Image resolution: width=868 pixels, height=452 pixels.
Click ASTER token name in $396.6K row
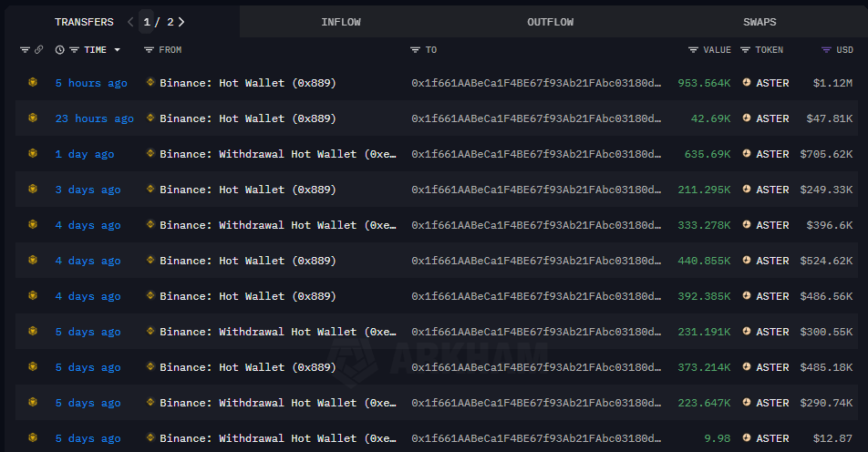(772, 225)
